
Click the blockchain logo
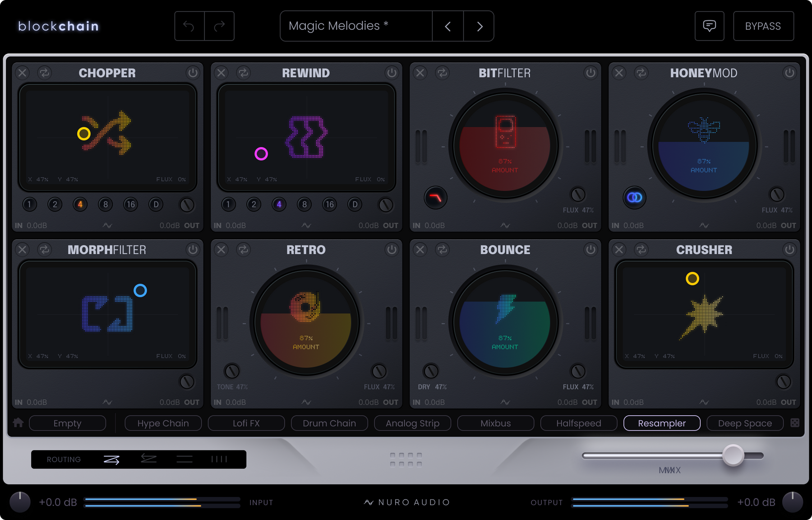59,26
